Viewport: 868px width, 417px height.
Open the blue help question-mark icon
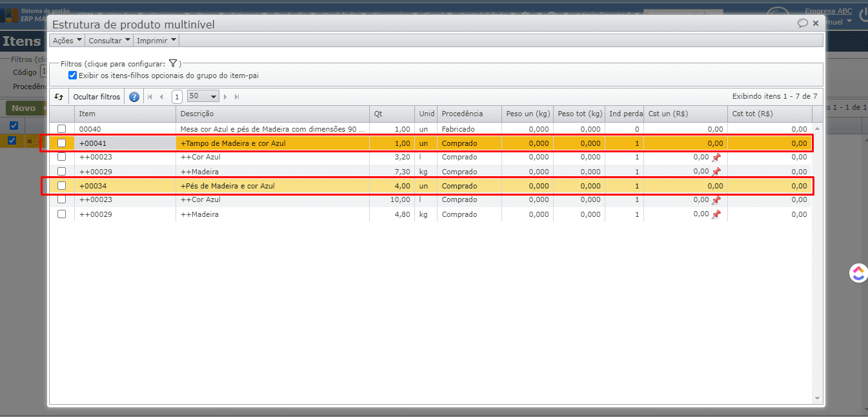[x=134, y=97]
